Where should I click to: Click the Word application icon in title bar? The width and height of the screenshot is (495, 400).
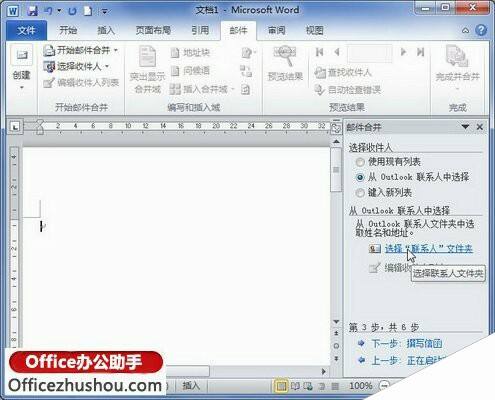(x=13, y=11)
